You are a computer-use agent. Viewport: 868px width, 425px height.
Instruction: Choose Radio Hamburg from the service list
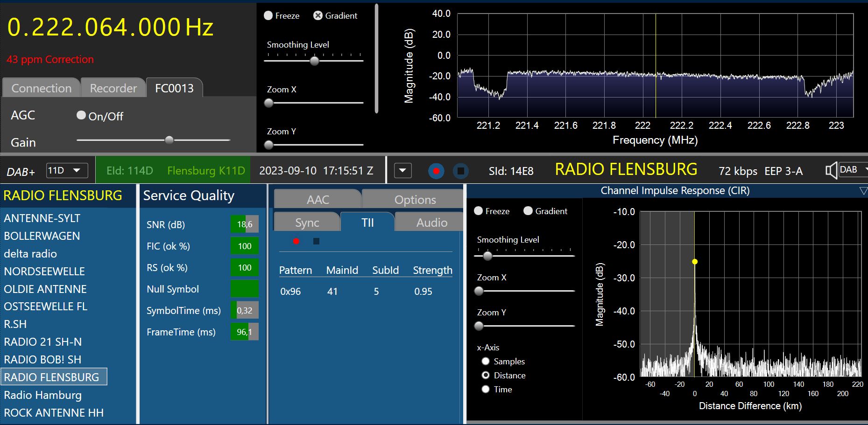click(x=42, y=395)
